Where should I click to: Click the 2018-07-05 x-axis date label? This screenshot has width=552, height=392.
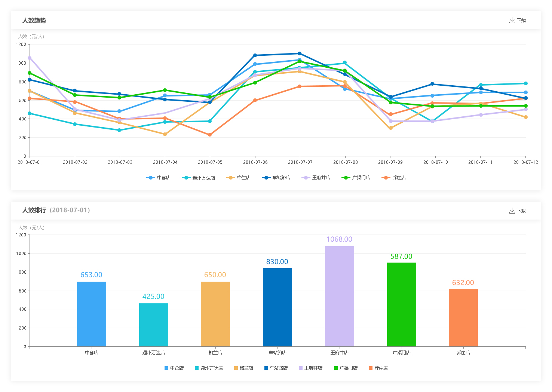[210, 162]
